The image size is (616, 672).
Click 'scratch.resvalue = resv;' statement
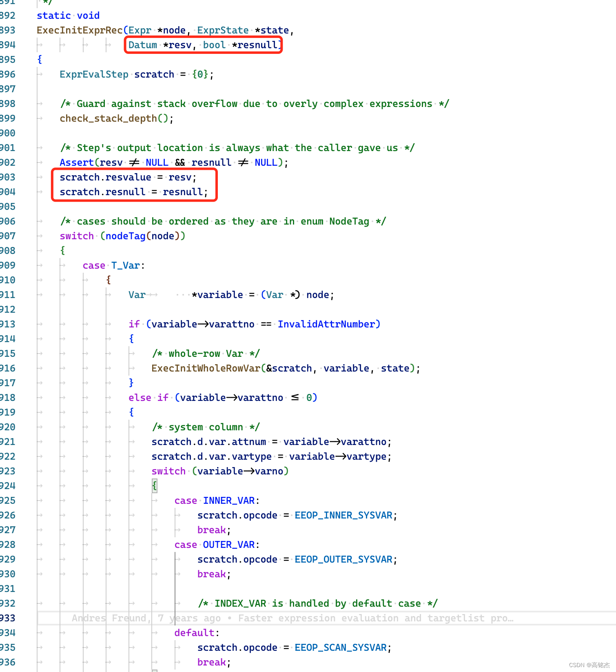click(128, 177)
